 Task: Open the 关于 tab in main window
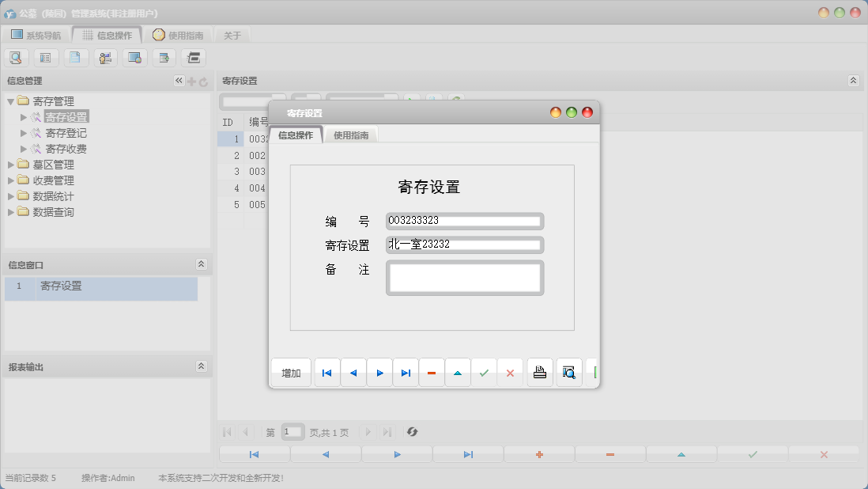tap(232, 36)
